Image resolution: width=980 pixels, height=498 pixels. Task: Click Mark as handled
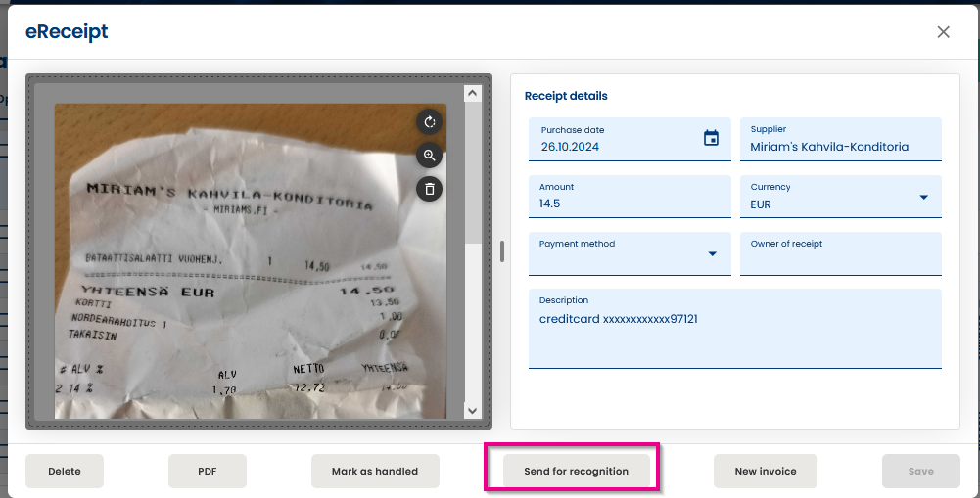(375, 472)
